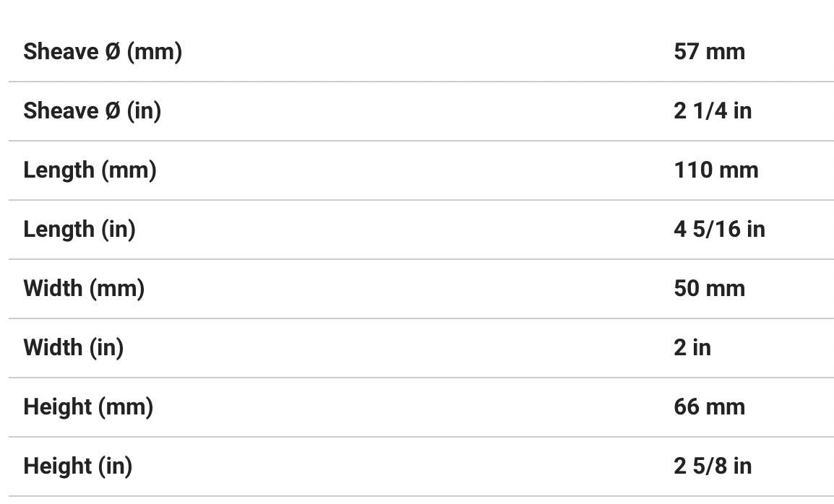This screenshot has height=504, width=834.
Task: Select the 66 mm height value
Action: click(x=709, y=407)
